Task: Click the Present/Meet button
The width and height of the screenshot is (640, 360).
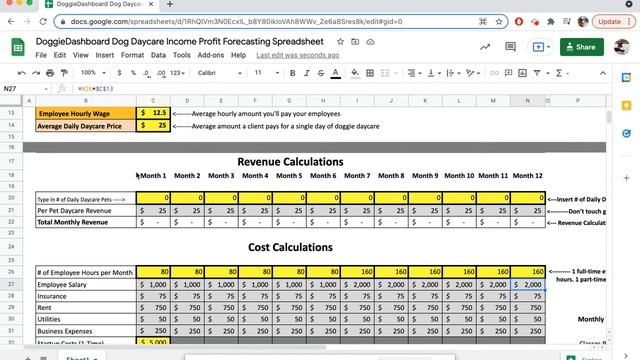Action: point(541,47)
